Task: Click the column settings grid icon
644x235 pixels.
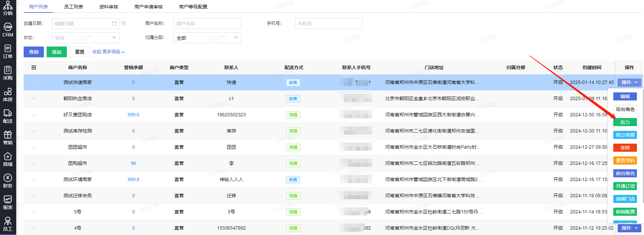Action: (34, 67)
